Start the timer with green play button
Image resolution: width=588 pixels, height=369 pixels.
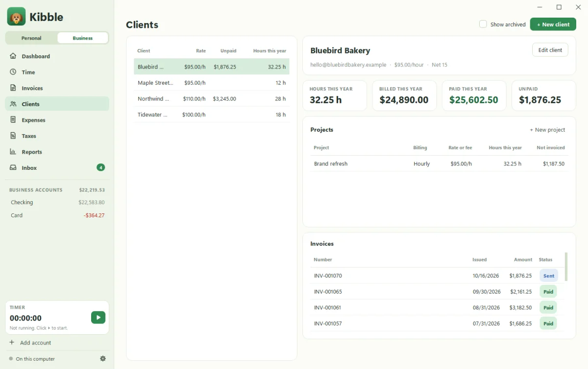click(x=98, y=318)
